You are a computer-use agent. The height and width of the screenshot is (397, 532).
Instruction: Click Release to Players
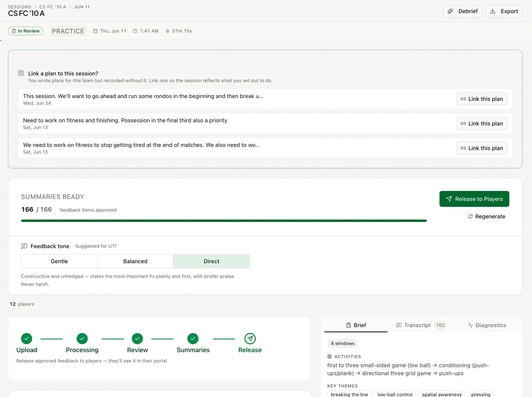(x=474, y=199)
